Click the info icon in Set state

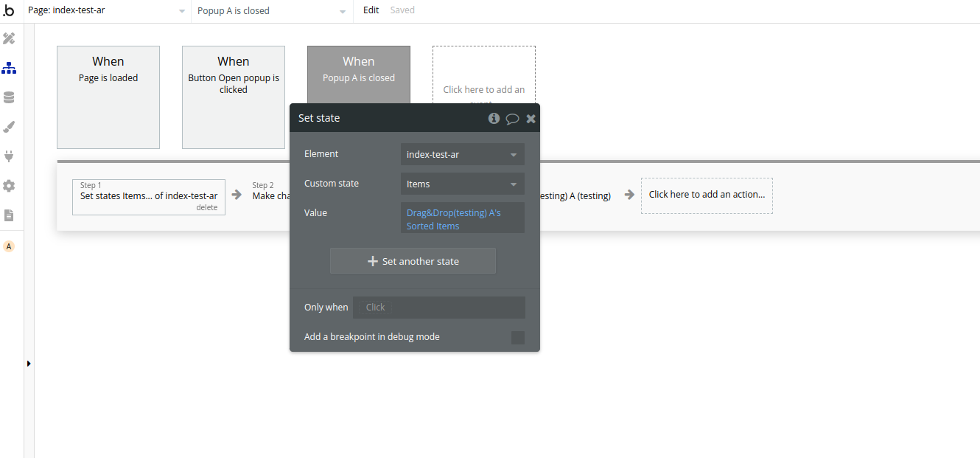pos(494,118)
